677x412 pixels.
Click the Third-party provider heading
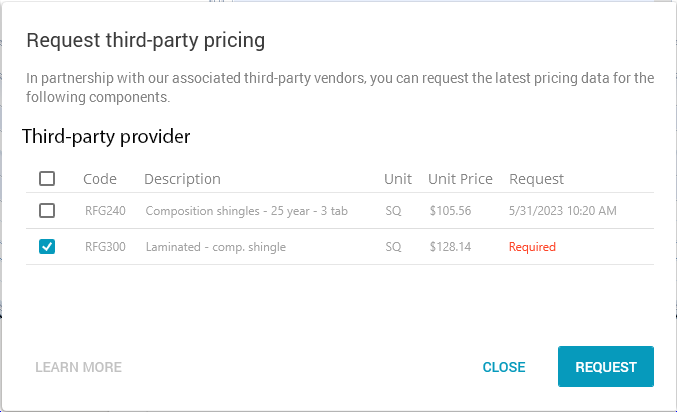[106, 136]
